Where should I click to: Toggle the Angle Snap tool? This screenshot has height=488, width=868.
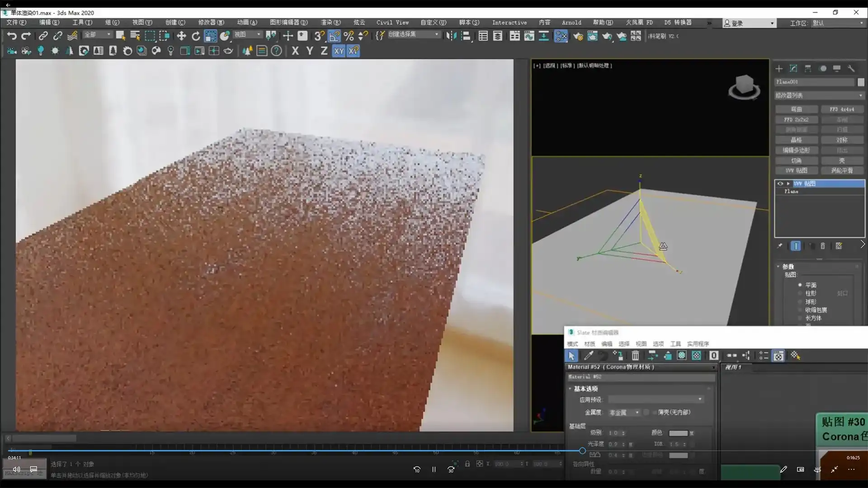click(334, 36)
